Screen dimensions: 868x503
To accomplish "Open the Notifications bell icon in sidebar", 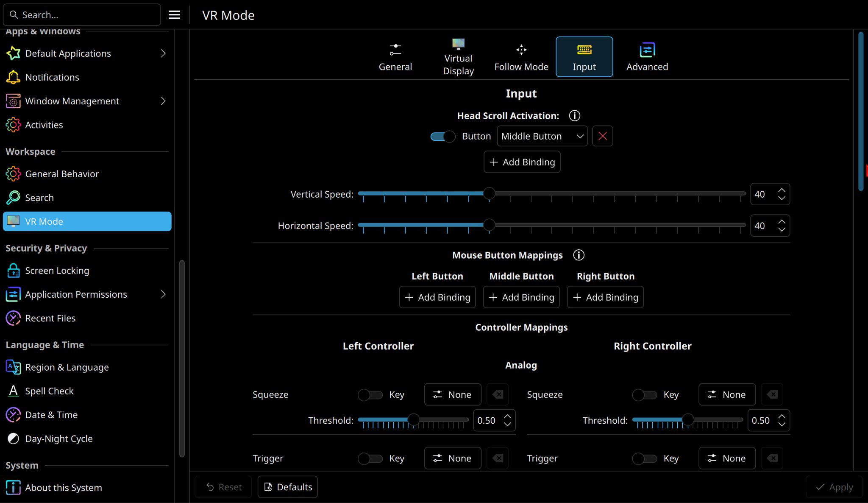I will [x=13, y=77].
